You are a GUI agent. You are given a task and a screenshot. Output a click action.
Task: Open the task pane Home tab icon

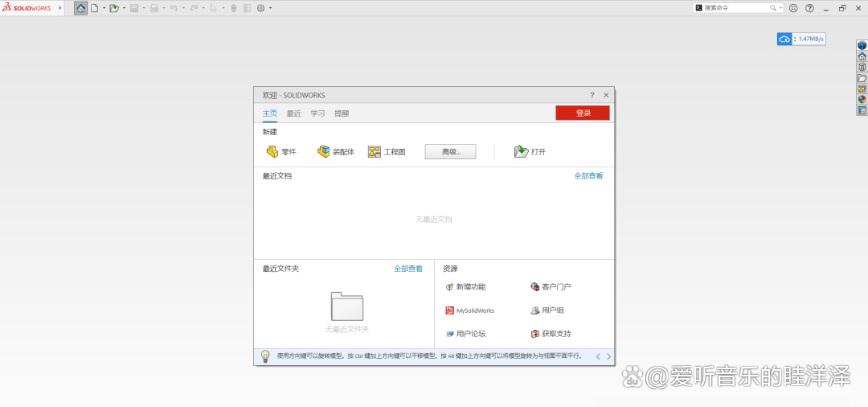[x=862, y=56]
